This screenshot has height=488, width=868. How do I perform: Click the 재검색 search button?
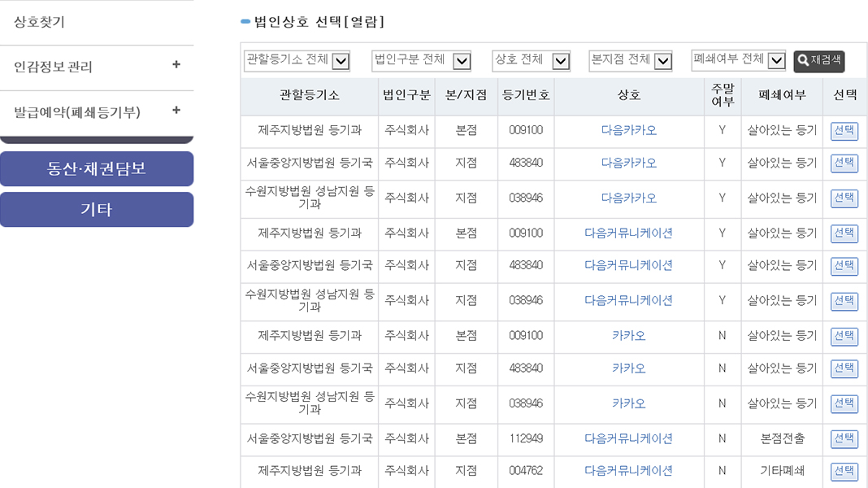[x=819, y=60]
